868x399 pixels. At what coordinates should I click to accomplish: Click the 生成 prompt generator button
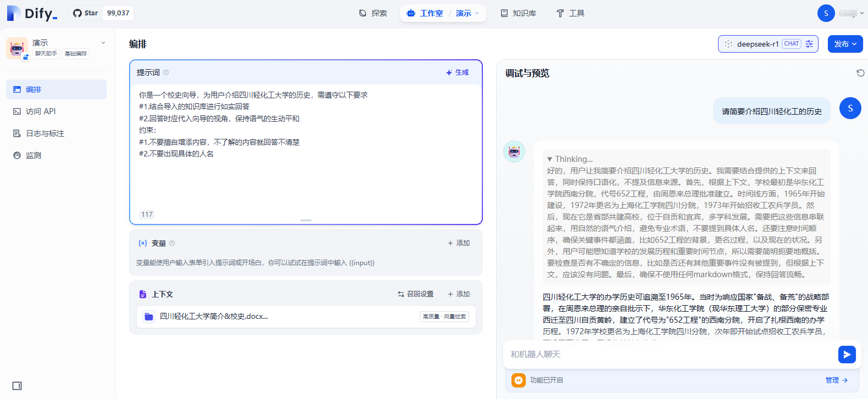458,72
